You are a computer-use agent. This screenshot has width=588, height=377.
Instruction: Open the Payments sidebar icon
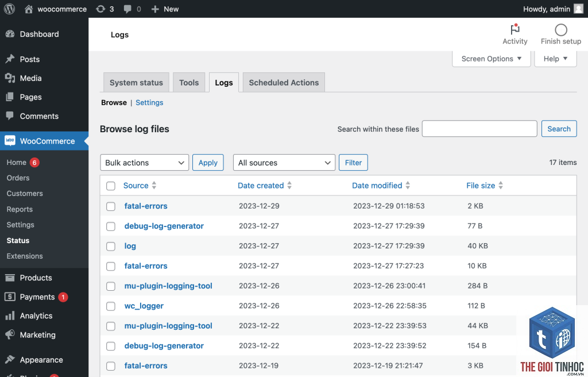10,297
